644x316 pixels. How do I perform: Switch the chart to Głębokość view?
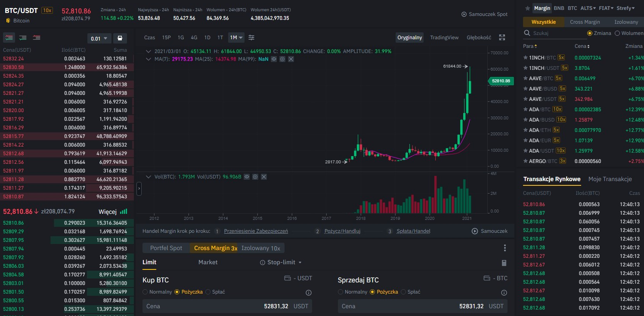(x=479, y=38)
